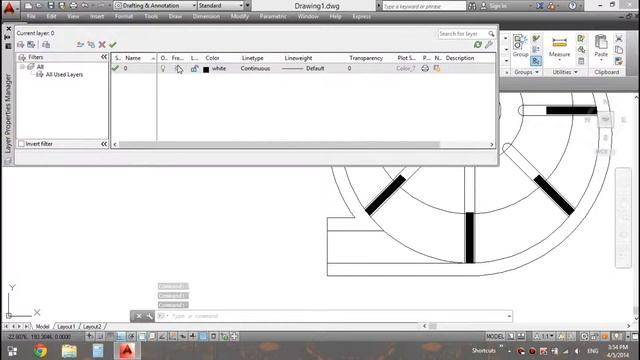Refresh layer list with green refresh icon
This screenshot has width=640, height=360.
click(x=478, y=45)
